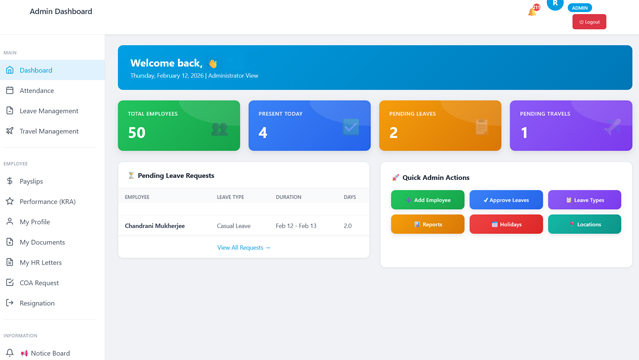Click the LEAVE TYPE column header
The width and height of the screenshot is (639, 360).
pyautogui.click(x=230, y=197)
